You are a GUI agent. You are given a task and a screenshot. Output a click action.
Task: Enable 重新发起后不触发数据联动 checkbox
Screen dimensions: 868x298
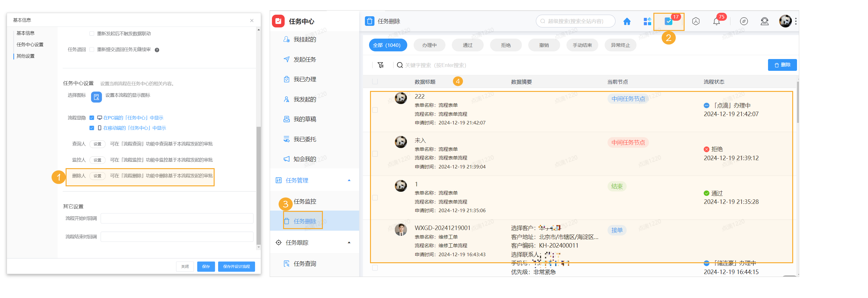click(x=92, y=33)
